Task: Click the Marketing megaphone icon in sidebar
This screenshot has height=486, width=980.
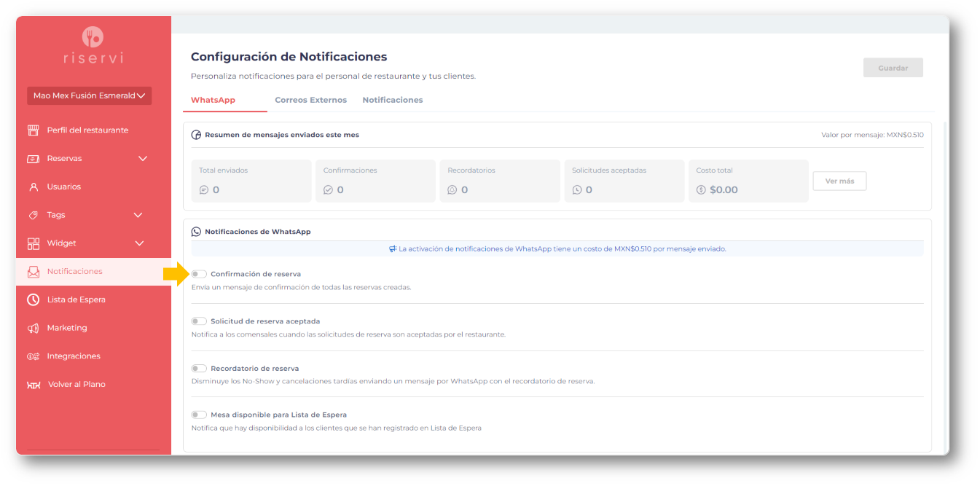Action: tap(34, 328)
